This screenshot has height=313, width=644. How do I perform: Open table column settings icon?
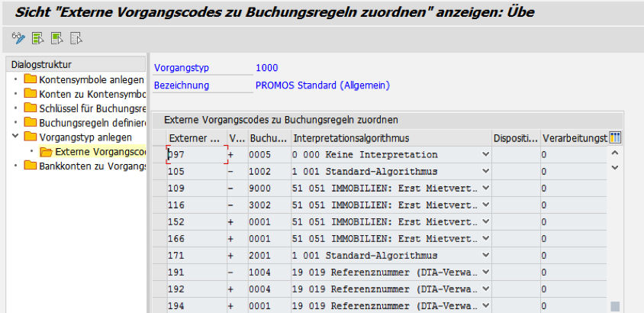pos(616,137)
